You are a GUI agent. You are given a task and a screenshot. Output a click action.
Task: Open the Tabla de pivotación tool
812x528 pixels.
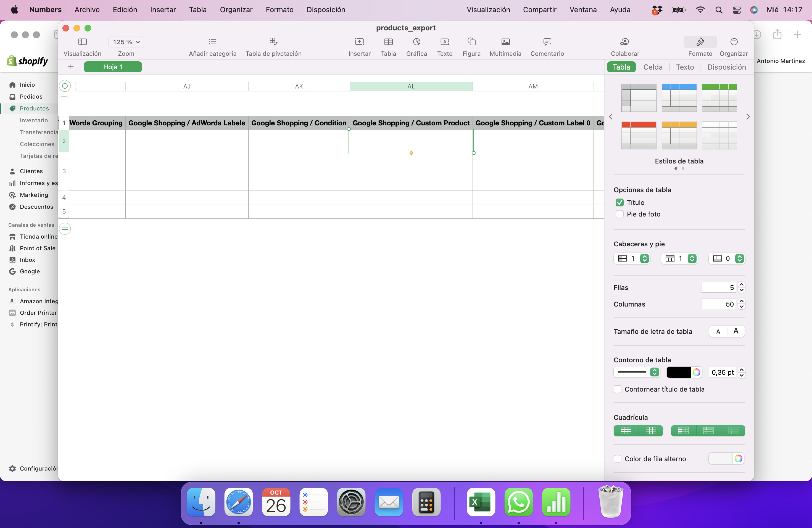pyautogui.click(x=273, y=42)
